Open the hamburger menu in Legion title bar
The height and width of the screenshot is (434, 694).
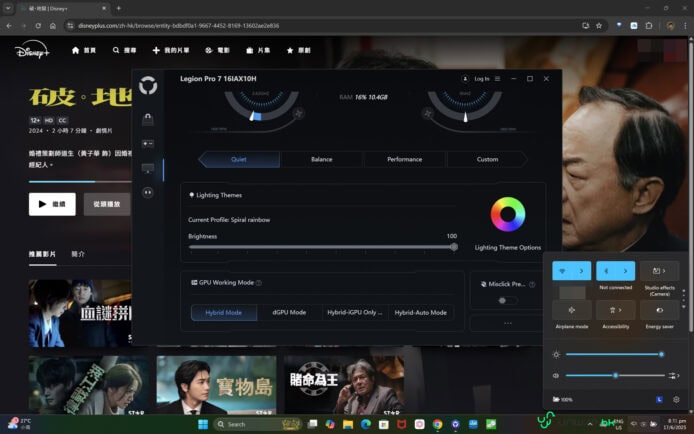(x=497, y=79)
